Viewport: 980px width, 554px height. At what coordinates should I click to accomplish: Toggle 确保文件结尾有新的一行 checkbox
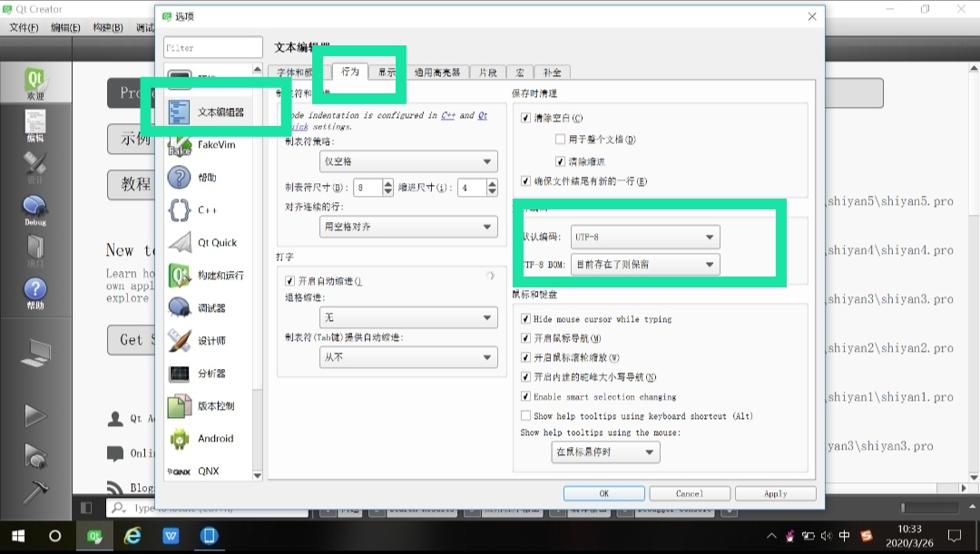[x=525, y=181]
